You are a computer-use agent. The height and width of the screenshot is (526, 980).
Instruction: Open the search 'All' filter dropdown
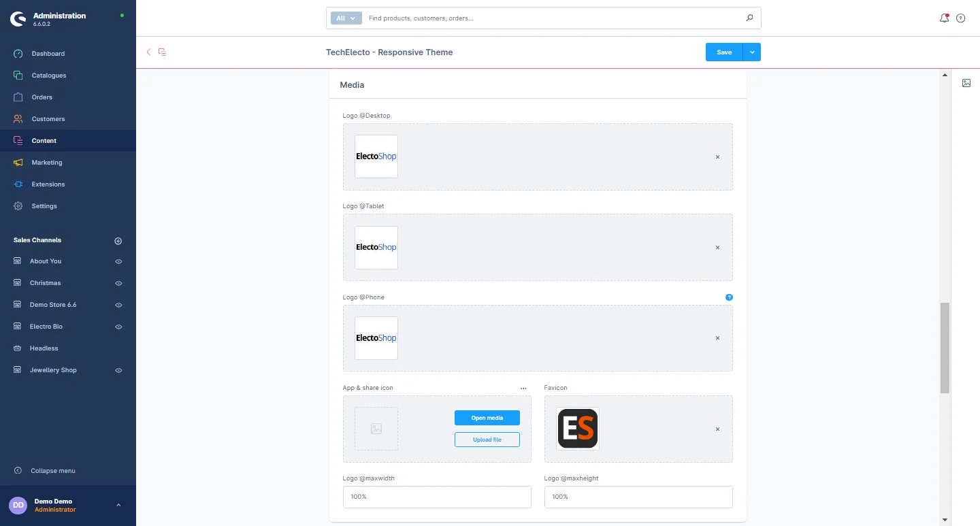(x=346, y=18)
